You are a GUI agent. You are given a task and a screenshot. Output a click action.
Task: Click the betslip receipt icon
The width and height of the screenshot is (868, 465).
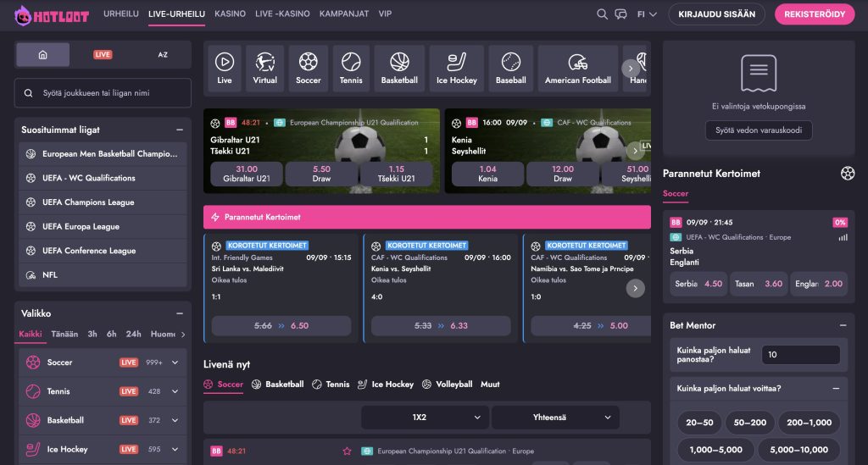(759, 73)
